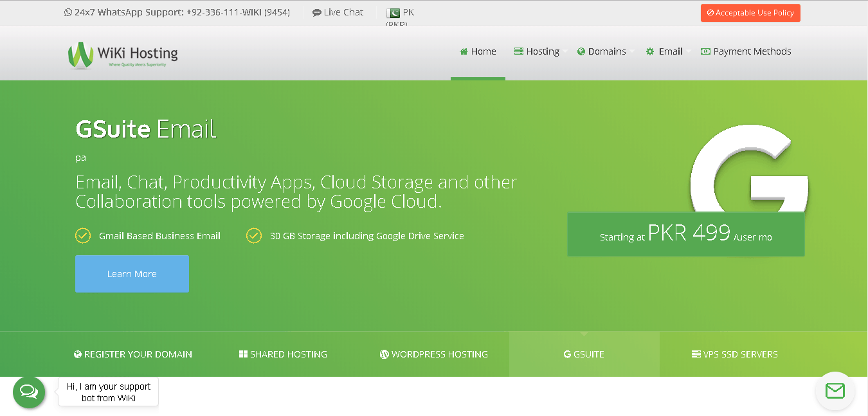Click the GSuite Email heading

pos(146,129)
